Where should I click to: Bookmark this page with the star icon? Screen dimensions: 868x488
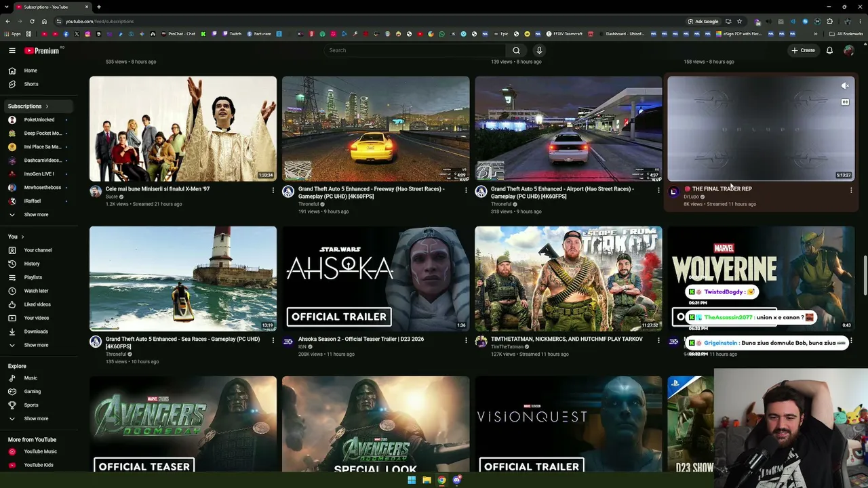pyautogui.click(x=739, y=21)
